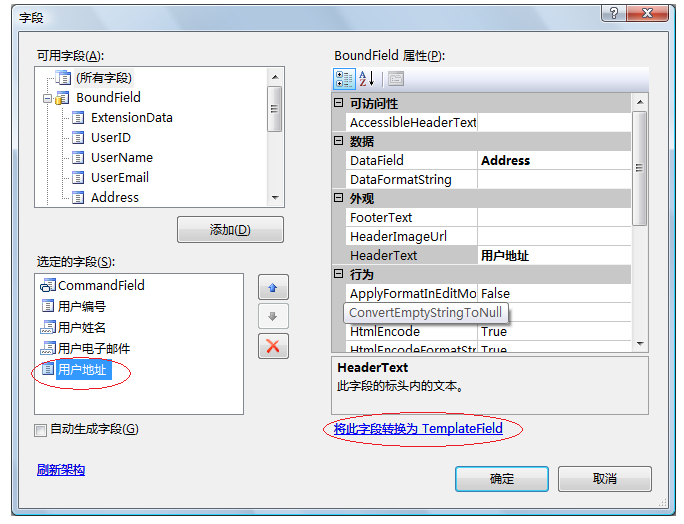Toggle 自动生成字段(G) checkbox
Image resolution: width=684 pixels, height=524 pixels.
click(x=41, y=430)
